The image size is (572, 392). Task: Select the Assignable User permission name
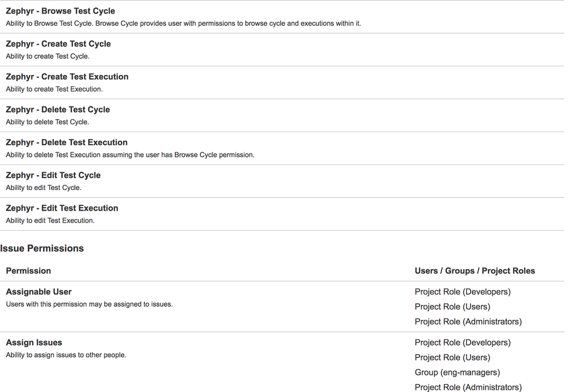click(x=39, y=292)
